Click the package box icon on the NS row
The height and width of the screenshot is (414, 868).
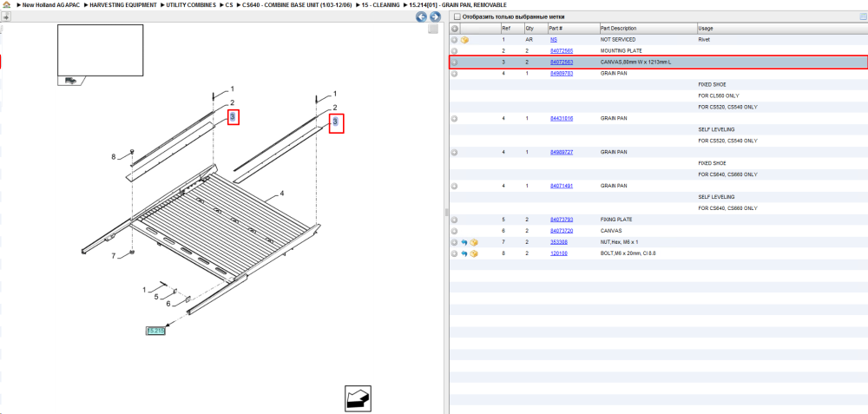pyautogui.click(x=465, y=40)
